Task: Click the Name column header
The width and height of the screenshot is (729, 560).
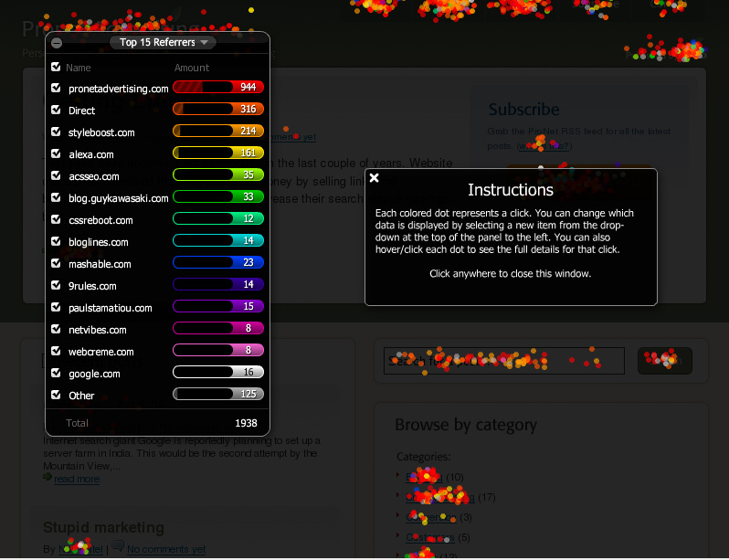Action: pyautogui.click(x=79, y=68)
